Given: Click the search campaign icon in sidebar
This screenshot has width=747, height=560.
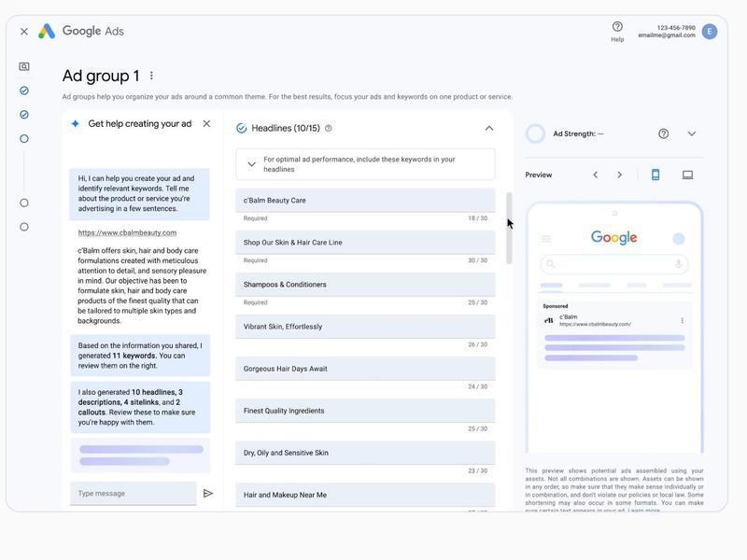Looking at the screenshot, I should coord(24,66).
